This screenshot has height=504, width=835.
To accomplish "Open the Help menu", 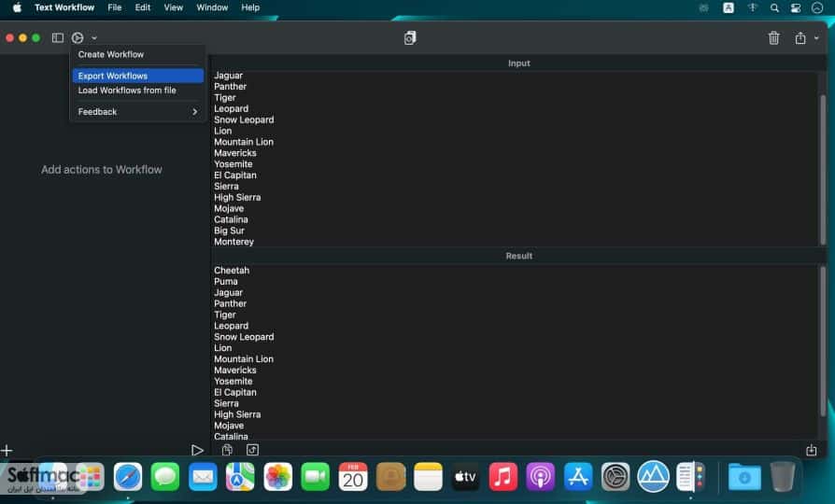I will click(250, 7).
